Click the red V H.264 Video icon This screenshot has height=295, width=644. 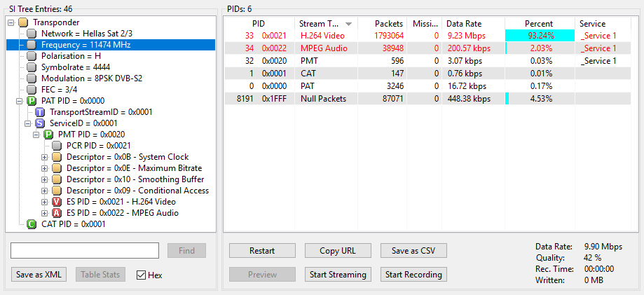pyautogui.click(x=57, y=202)
